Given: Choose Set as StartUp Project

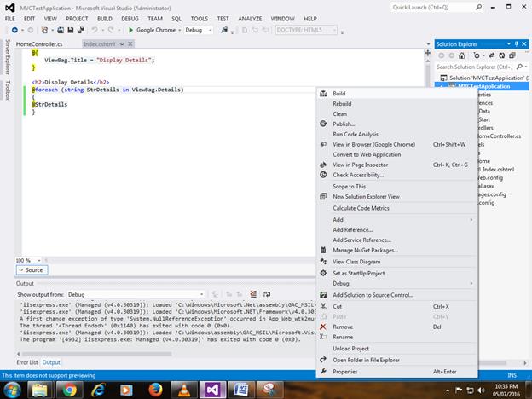Looking at the screenshot, I should tap(358, 273).
